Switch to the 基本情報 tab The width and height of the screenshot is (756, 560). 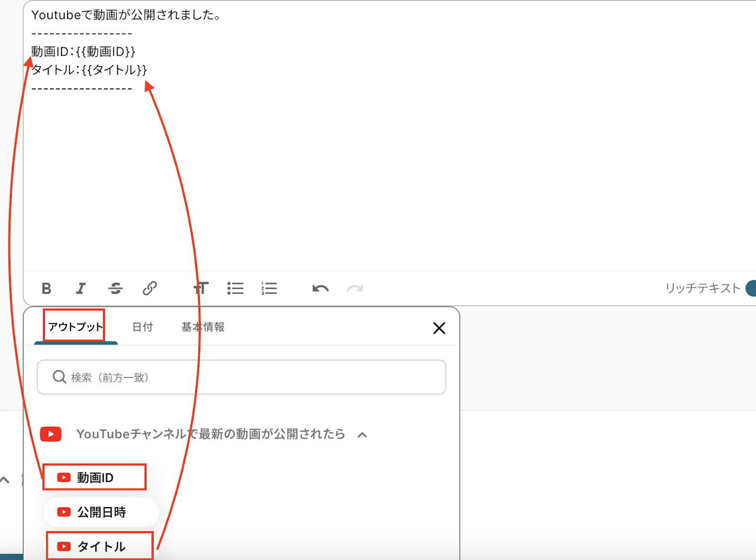point(203,327)
